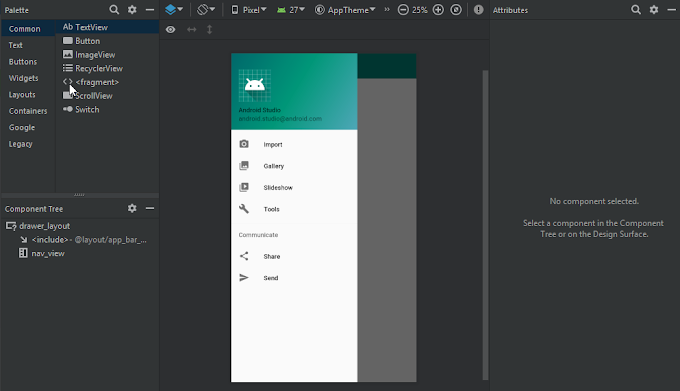Select the Text palette category
This screenshot has height=391, width=680.
coord(28,45)
